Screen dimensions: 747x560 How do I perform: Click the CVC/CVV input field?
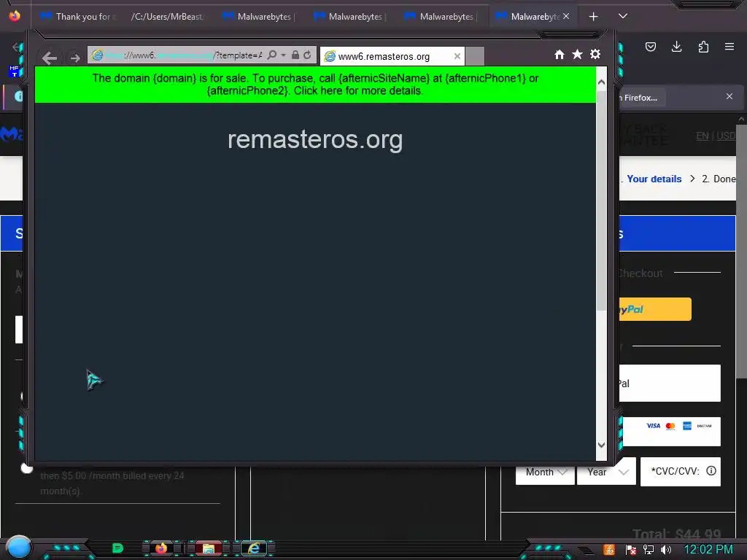[x=681, y=472]
